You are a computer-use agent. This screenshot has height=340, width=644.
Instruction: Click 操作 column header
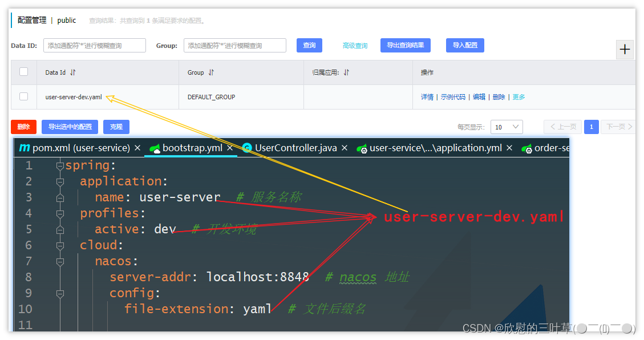click(427, 72)
